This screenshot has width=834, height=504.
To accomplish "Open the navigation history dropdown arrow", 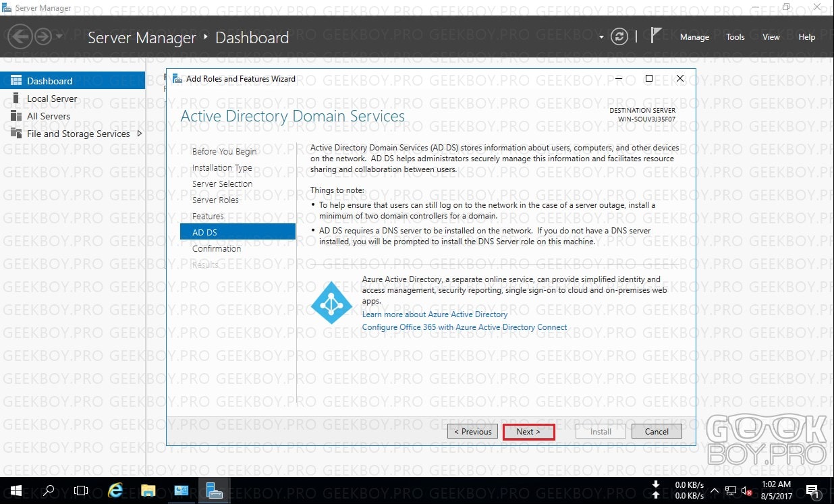I will pos(59,36).
